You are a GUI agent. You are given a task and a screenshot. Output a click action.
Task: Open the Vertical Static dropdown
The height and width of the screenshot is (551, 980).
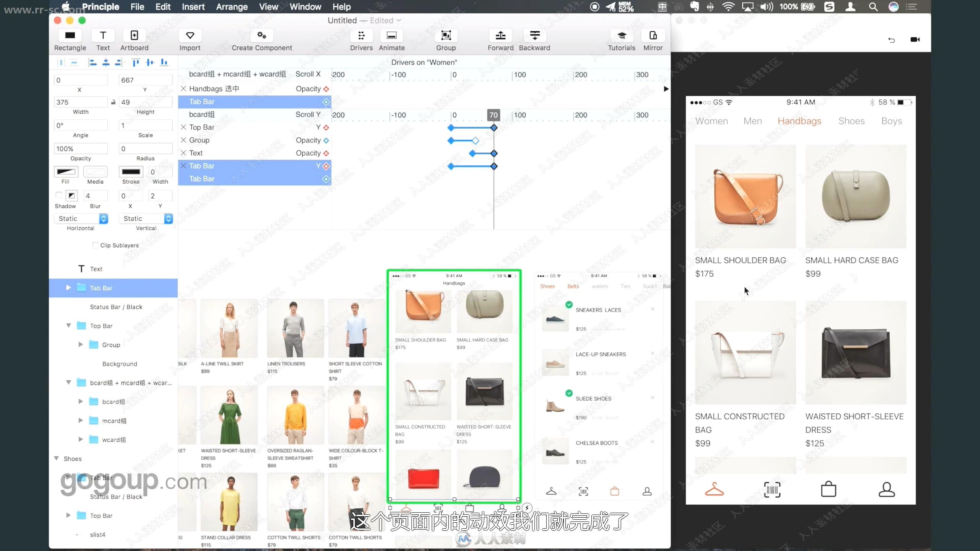click(146, 218)
